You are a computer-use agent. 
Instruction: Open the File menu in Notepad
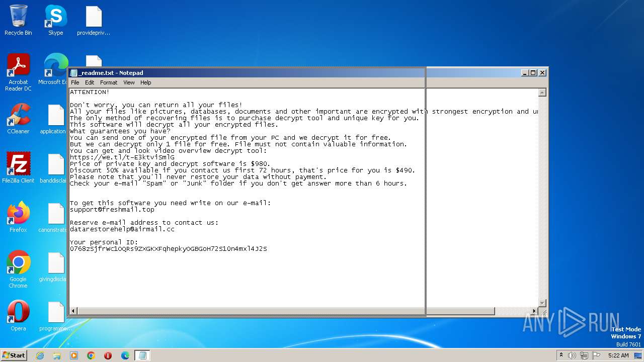point(75,82)
